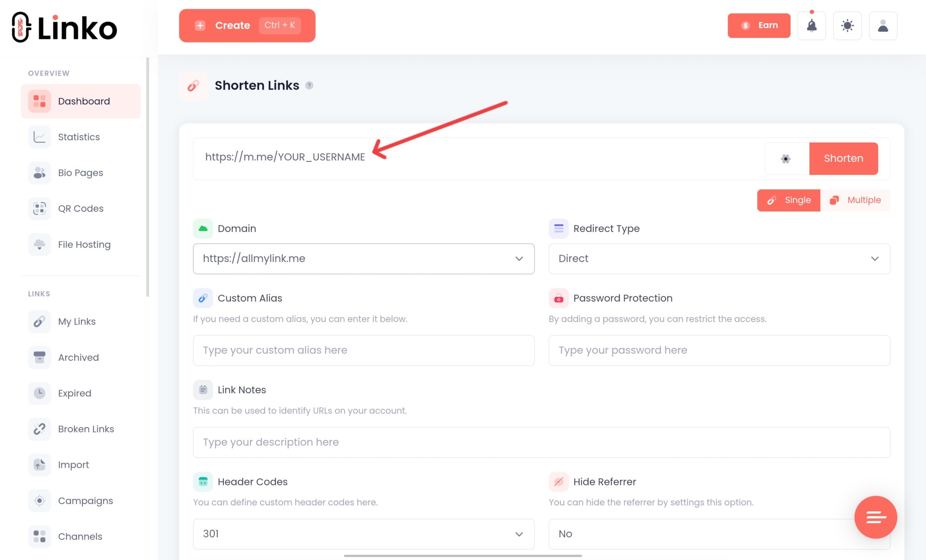
Task: Click the Archived box icon
Action: click(x=39, y=358)
